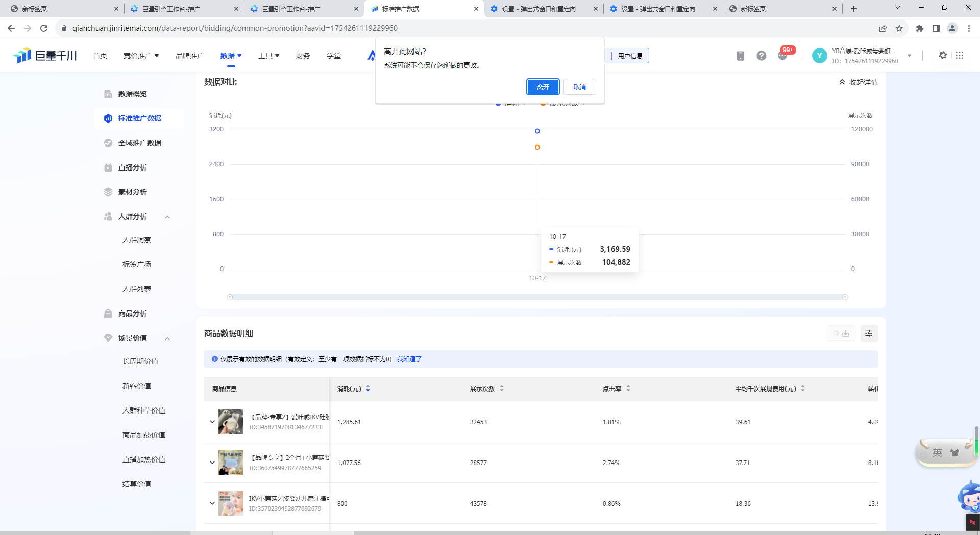Open browser extensions puzzle icon
Viewport: 980px width, 535px height.
pyautogui.click(x=919, y=28)
